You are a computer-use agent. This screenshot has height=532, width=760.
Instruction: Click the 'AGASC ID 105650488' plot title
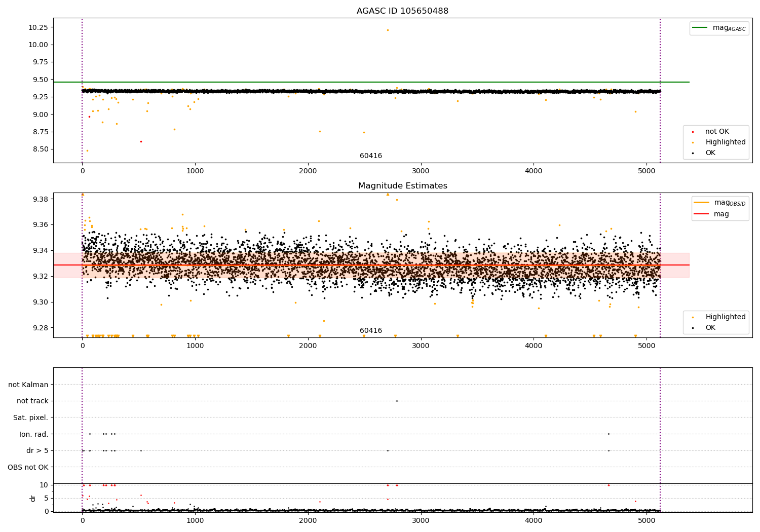point(402,11)
